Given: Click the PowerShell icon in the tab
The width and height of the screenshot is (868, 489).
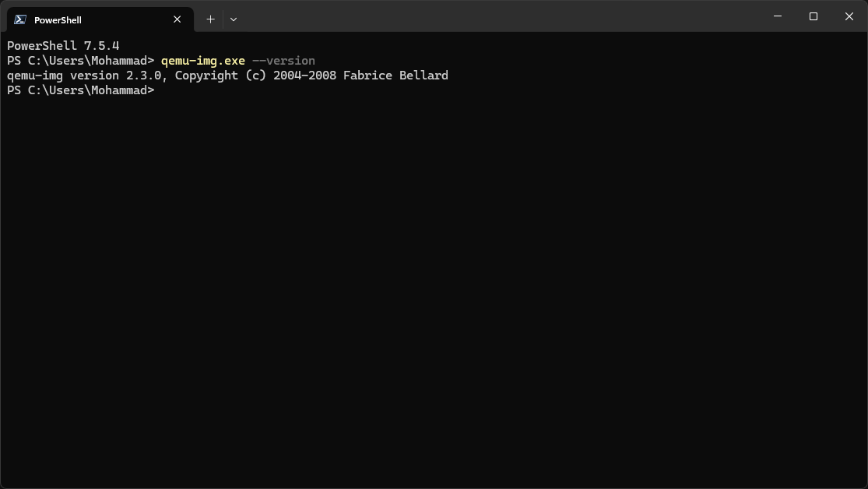Looking at the screenshot, I should [20, 19].
